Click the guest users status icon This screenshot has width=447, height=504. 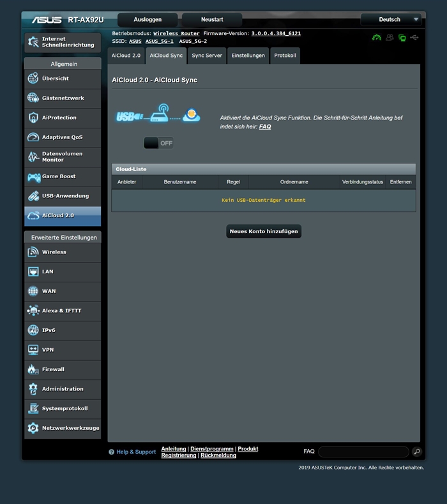click(x=390, y=38)
